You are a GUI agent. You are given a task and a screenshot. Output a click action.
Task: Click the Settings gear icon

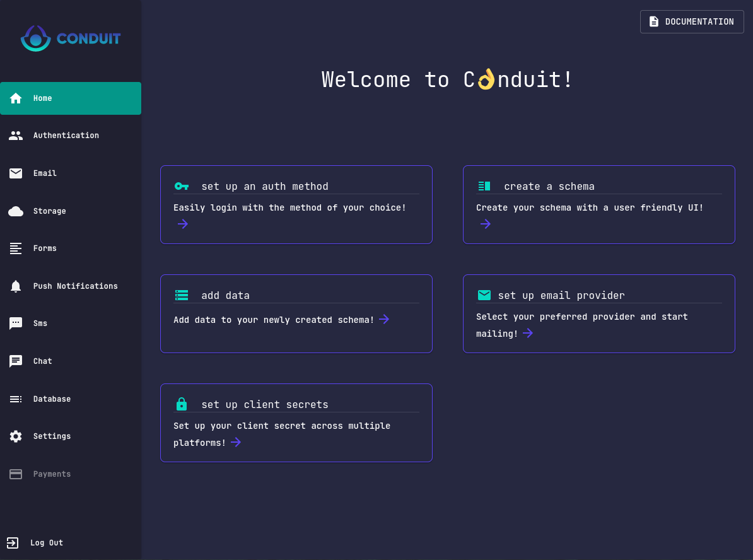[x=16, y=436]
